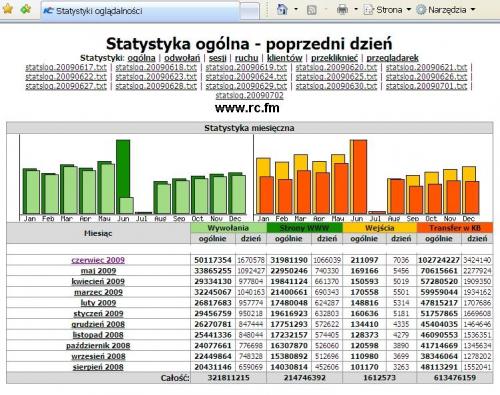Open statslog.20090620.txt link
The height and width of the screenshot is (395, 500).
click(336, 67)
